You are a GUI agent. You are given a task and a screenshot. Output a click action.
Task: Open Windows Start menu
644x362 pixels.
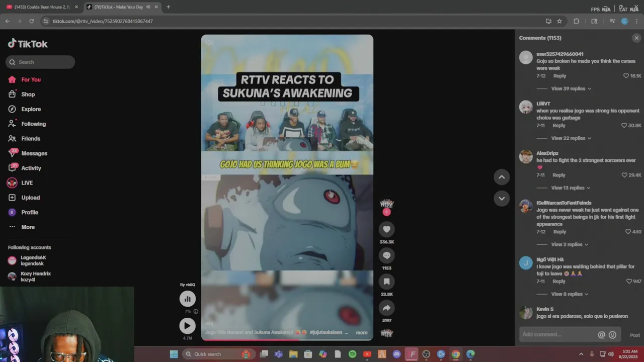coord(174,354)
